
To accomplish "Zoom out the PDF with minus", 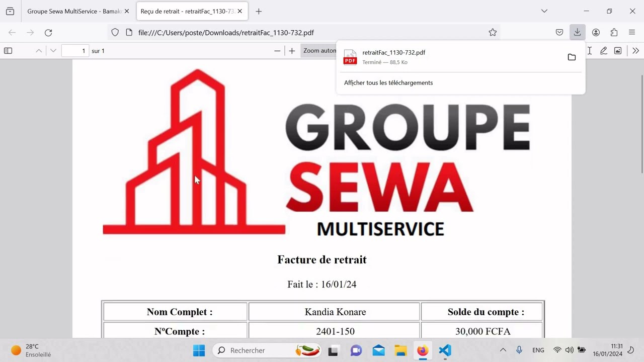I will point(277,51).
